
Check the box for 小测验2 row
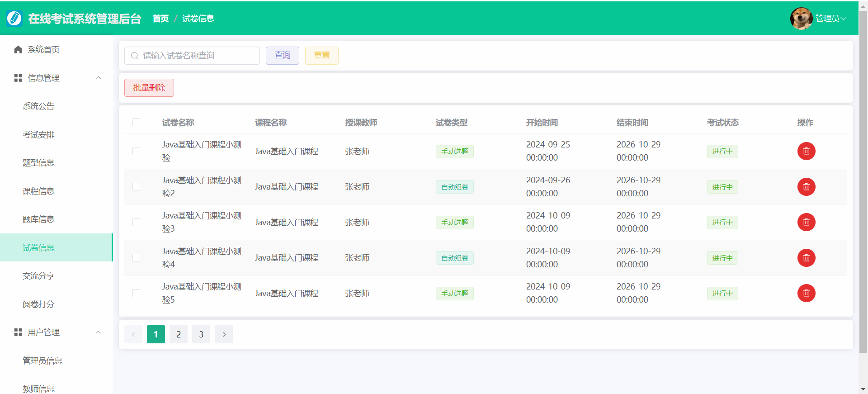[136, 187]
